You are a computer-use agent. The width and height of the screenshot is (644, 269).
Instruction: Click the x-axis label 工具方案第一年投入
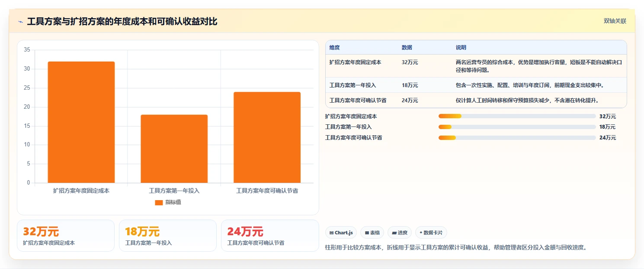(x=174, y=191)
